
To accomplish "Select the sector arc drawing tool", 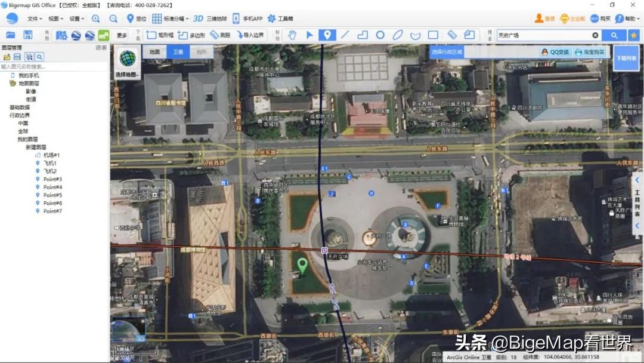I will (x=415, y=35).
